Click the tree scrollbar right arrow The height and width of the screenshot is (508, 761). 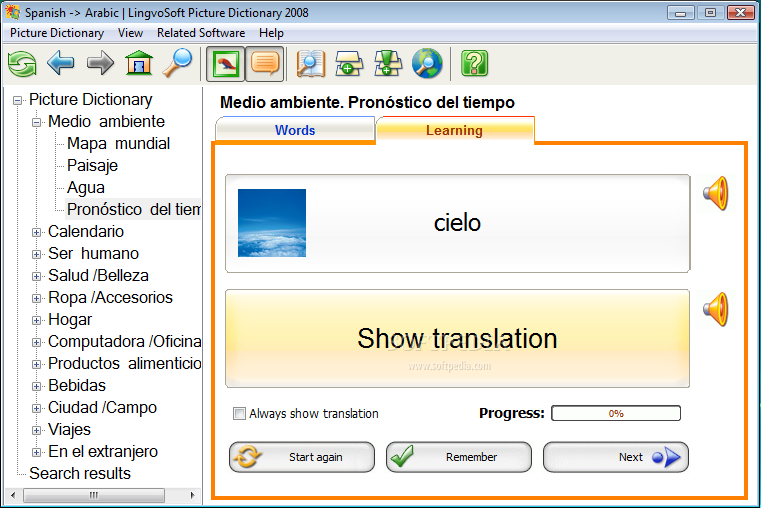(x=193, y=495)
